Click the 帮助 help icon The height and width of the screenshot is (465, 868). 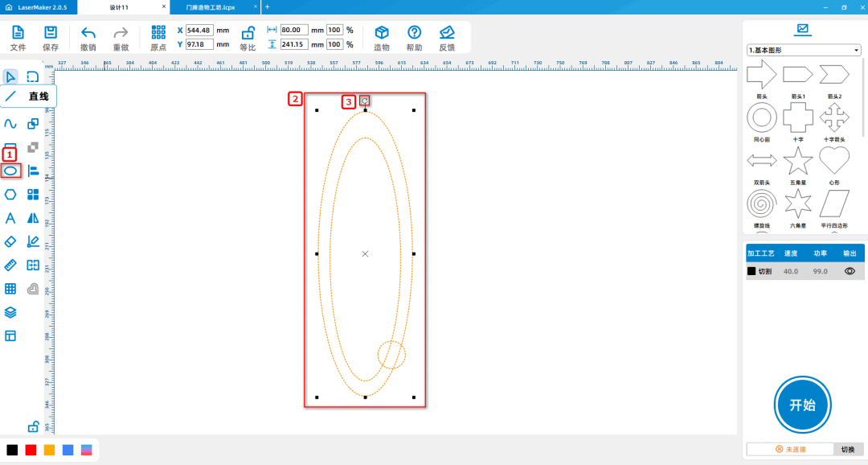pos(414,37)
